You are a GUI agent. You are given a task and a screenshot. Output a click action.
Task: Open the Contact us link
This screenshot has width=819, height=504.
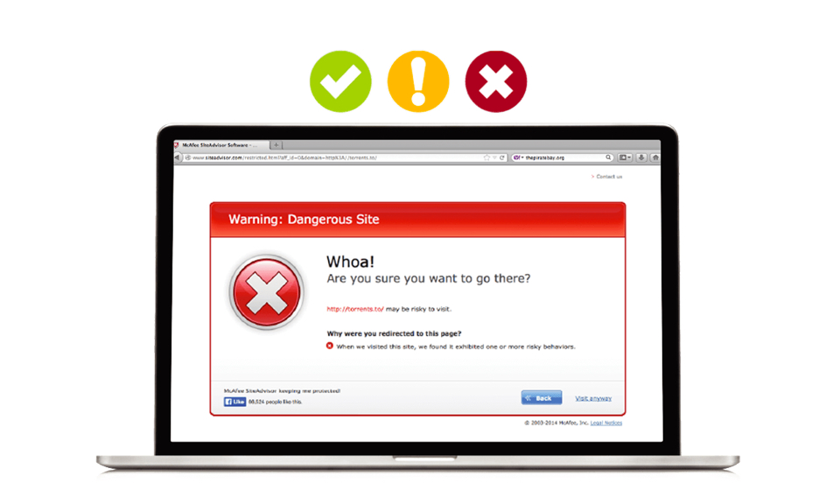(x=609, y=177)
